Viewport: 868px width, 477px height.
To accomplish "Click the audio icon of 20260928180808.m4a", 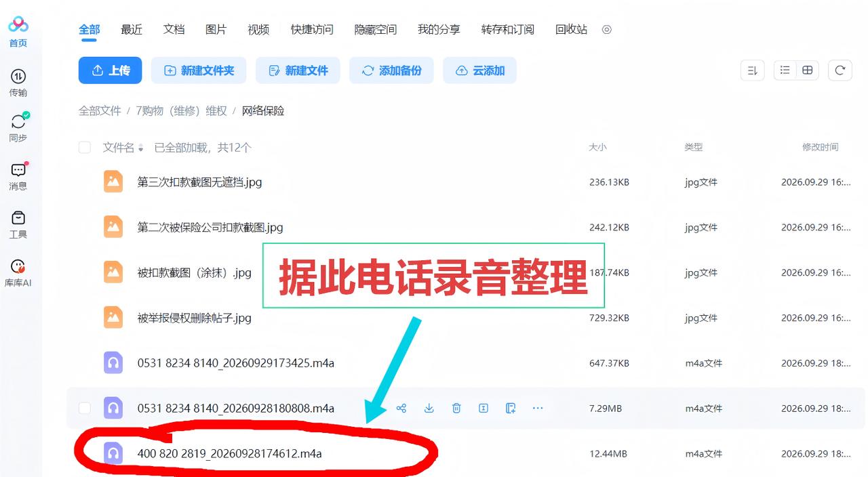I will (113, 408).
